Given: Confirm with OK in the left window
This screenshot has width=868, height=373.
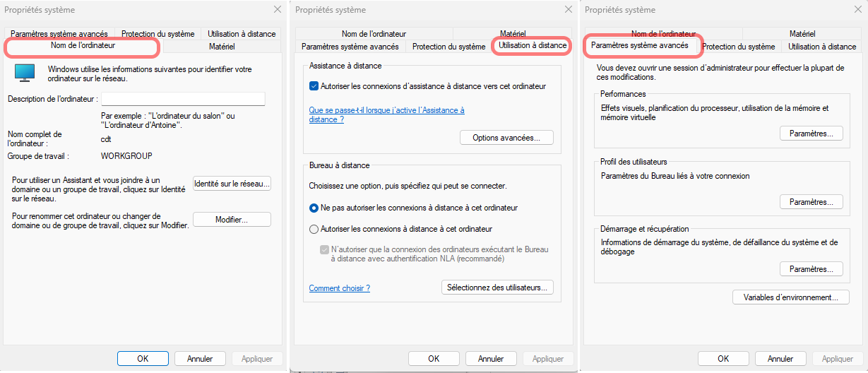Looking at the screenshot, I should click(x=143, y=359).
